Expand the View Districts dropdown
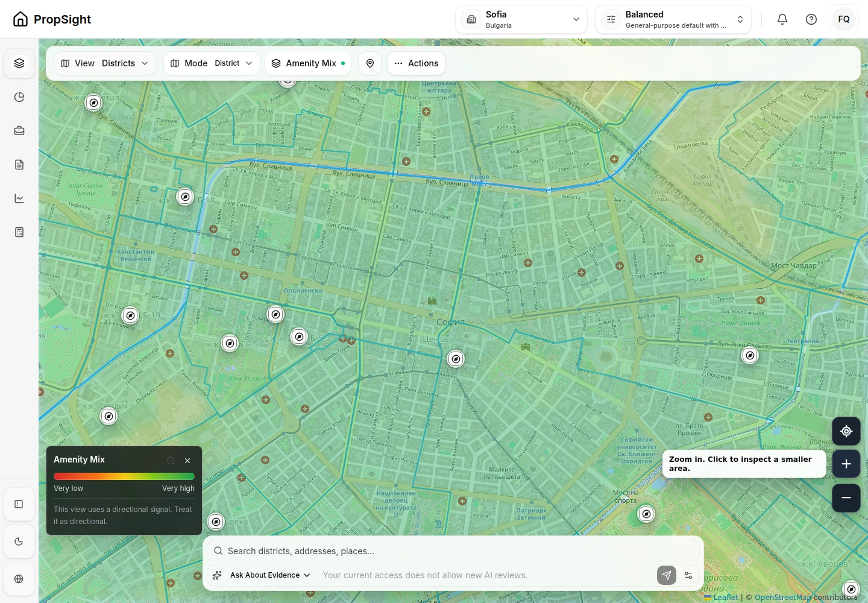 click(x=105, y=63)
